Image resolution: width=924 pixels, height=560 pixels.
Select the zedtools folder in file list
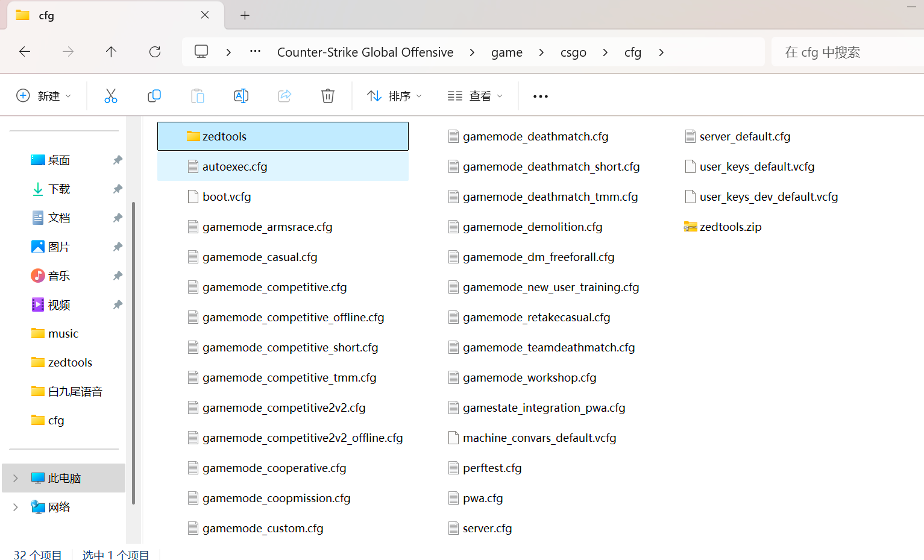click(283, 136)
